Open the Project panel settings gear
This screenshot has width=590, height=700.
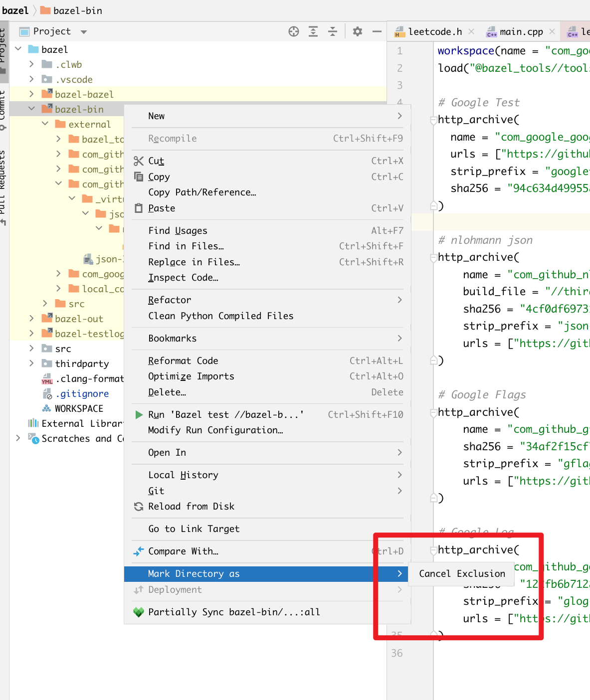coord(357,31)
